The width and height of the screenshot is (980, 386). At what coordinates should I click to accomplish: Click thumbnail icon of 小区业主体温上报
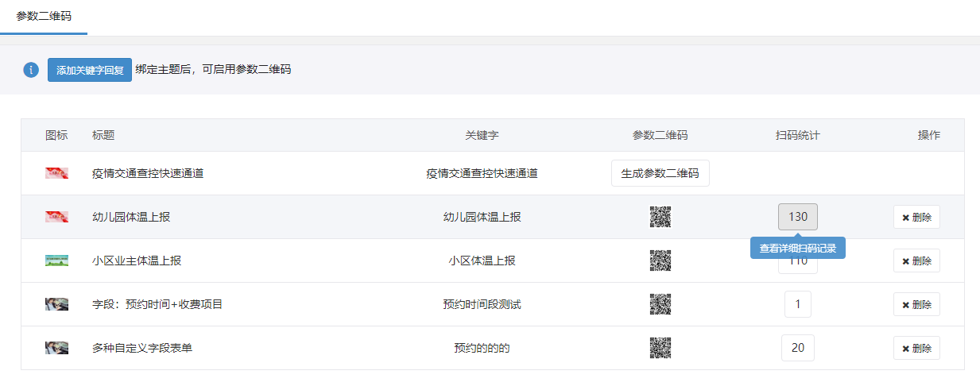pos(56,261)
